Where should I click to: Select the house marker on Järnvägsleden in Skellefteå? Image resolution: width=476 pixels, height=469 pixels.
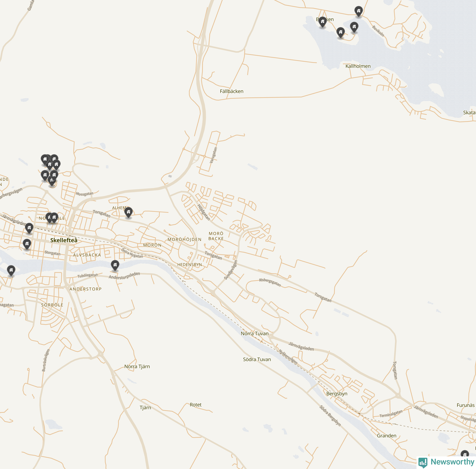[x=29, y=228]
